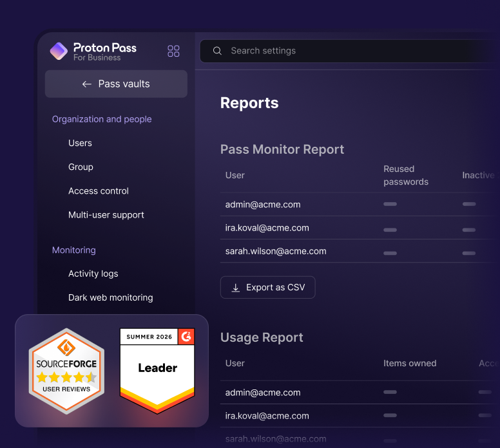Open the Group settings page

pos(81,167)
